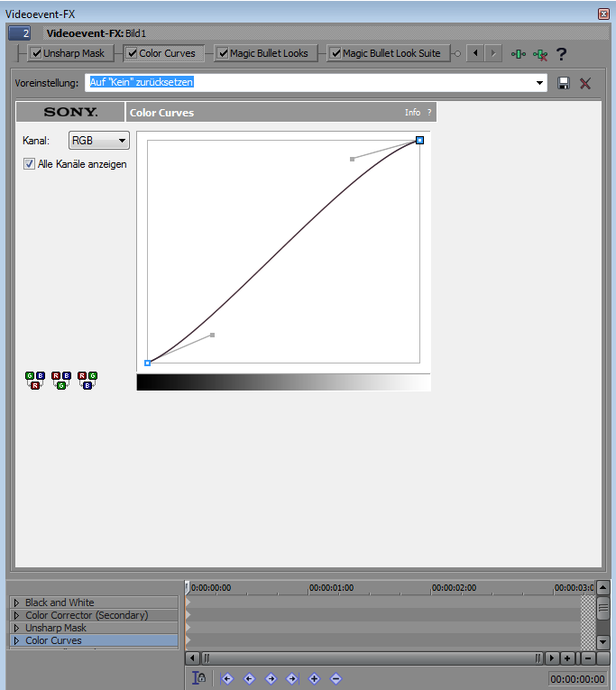Click the red channel mix icon
Image resolution: width=616 pixels, height=690 pixels.
coord(35,380)
